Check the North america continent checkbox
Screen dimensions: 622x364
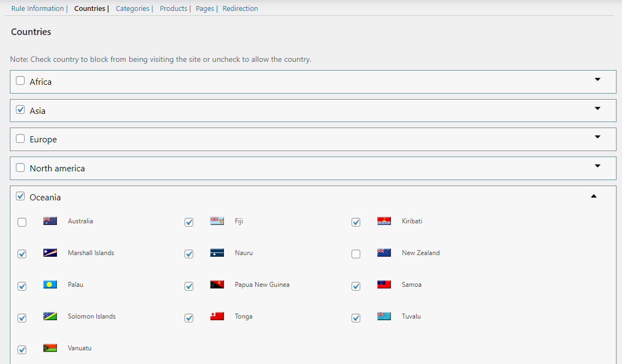pos(20,167)
